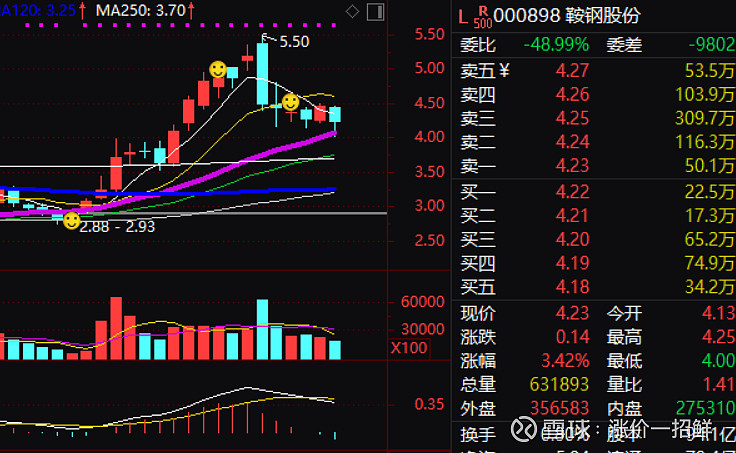The image size is (736, 453).
Task: Click the 涨幅 value 3.42%
Action: [x=565, y=361]
